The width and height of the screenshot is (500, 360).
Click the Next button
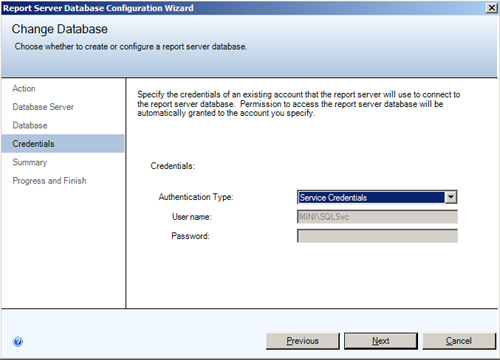381,341
